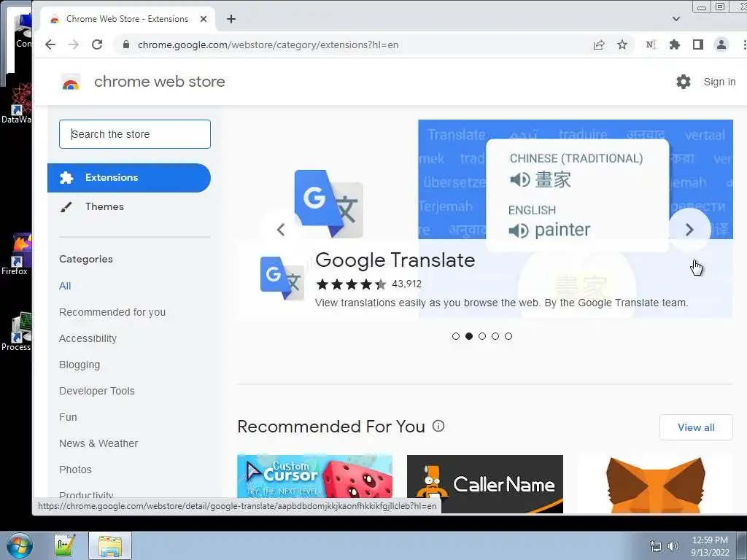Screen dimensions: 747x560
Task: Open the CallerName extension card
Action: [485, 484]
